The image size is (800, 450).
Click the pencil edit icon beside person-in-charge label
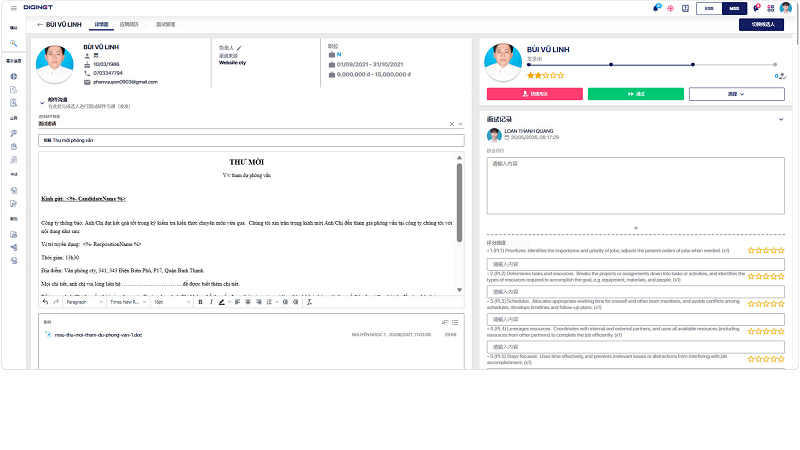(x=239, y=48)
